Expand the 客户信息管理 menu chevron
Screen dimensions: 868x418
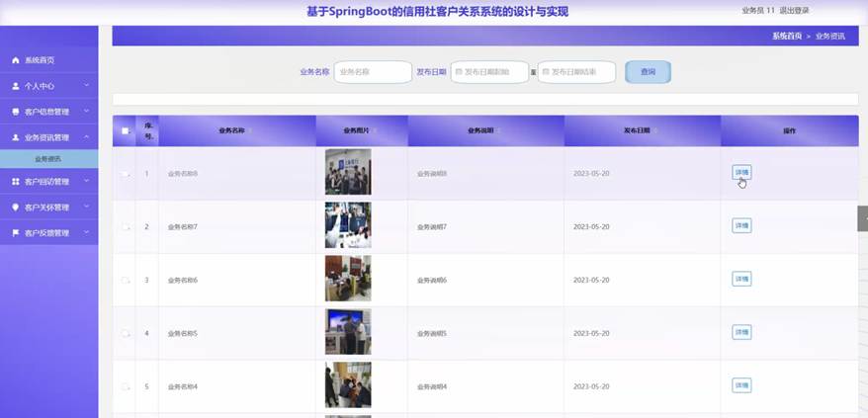pos(87,112)
